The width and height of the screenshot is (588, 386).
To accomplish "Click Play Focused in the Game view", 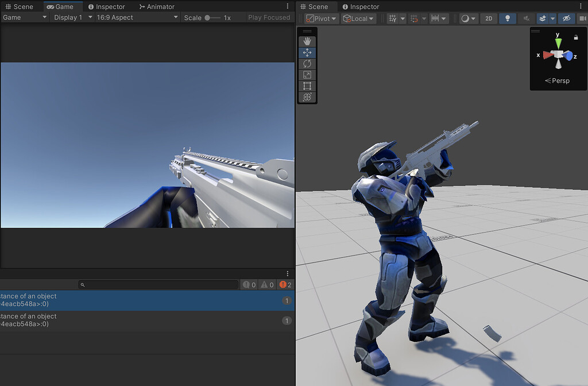I will coord(269,17).
